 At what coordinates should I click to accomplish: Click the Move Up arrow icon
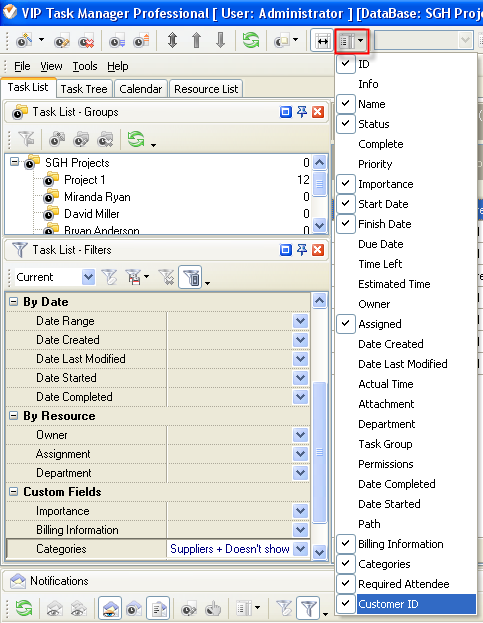pos(196,40)
